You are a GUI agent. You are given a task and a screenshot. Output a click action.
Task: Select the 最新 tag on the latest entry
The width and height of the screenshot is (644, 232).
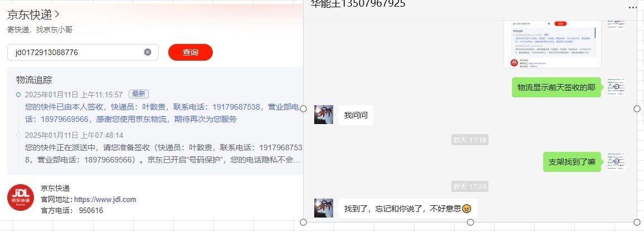(x=139, y=94)
